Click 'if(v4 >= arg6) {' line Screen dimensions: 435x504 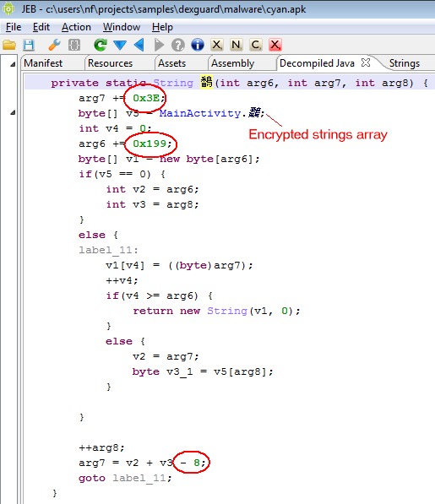159,295
